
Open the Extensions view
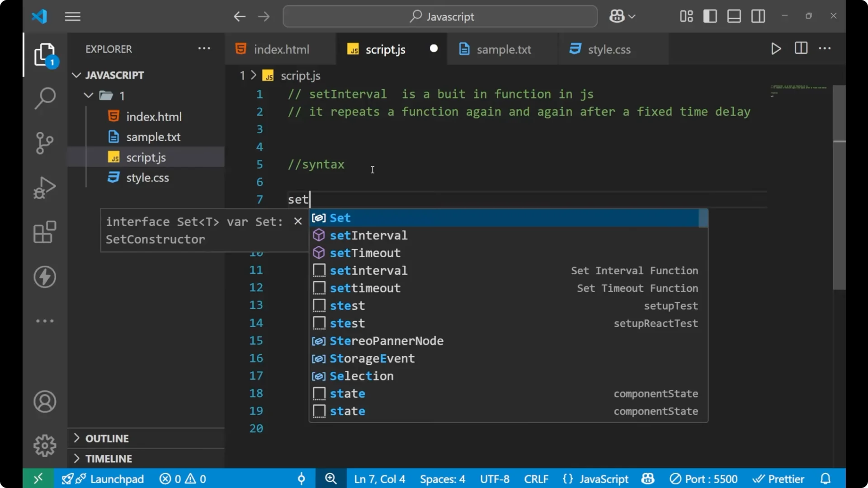coord(44,232)
